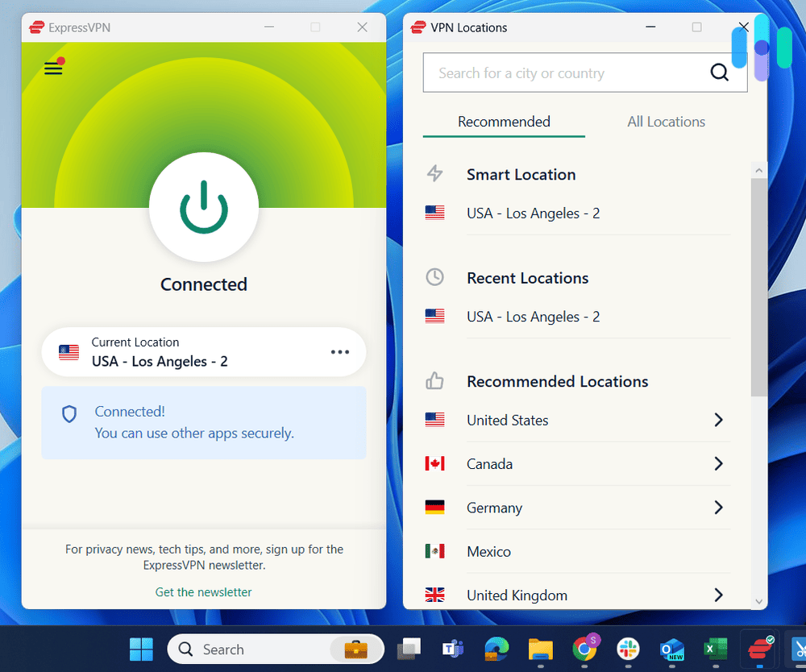Image resolution: width=806 pixels, height=672 pixels.
Task: Select USA - Los Angeles - 2 under Smart Location
Action: 533,213
